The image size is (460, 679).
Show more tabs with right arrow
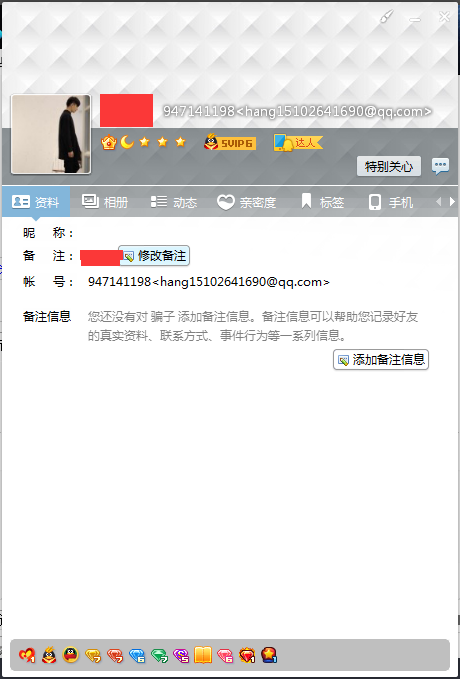click(452, 201)
